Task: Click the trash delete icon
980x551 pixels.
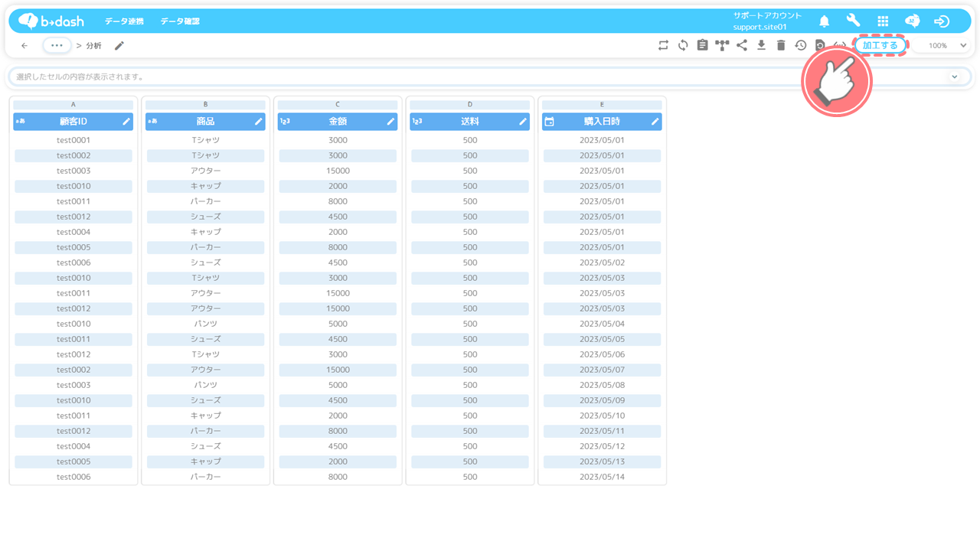Action: (781, 46)
